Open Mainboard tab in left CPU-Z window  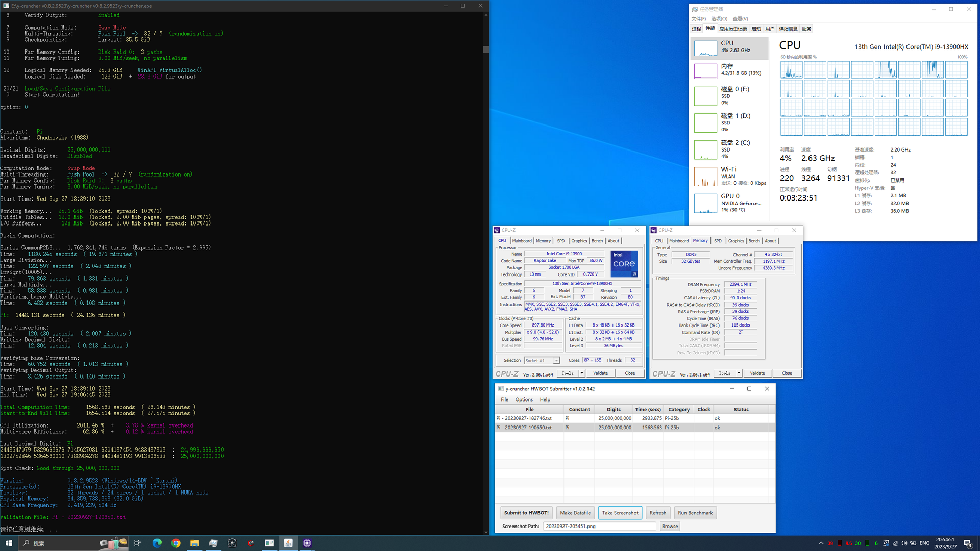click(522, 241)
